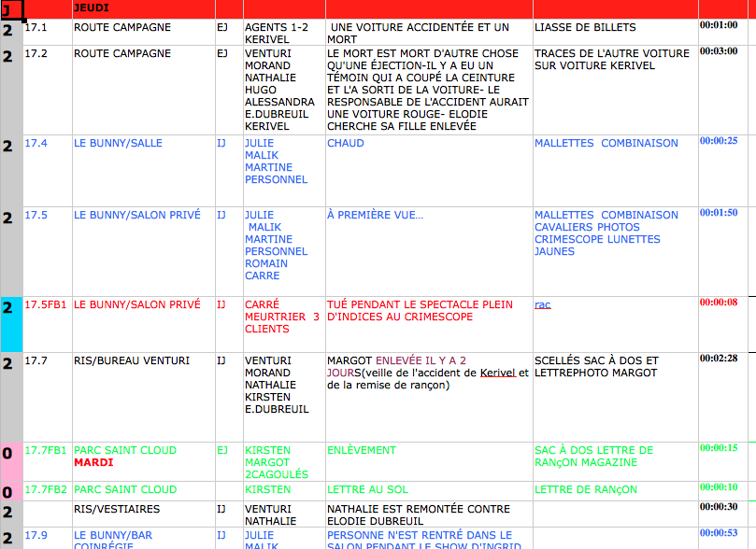Click UNE VOITURE ACCIDENTÉE ET UN MORT cell
This screenshot has width=756, height=549.
[x=429, y=33]
